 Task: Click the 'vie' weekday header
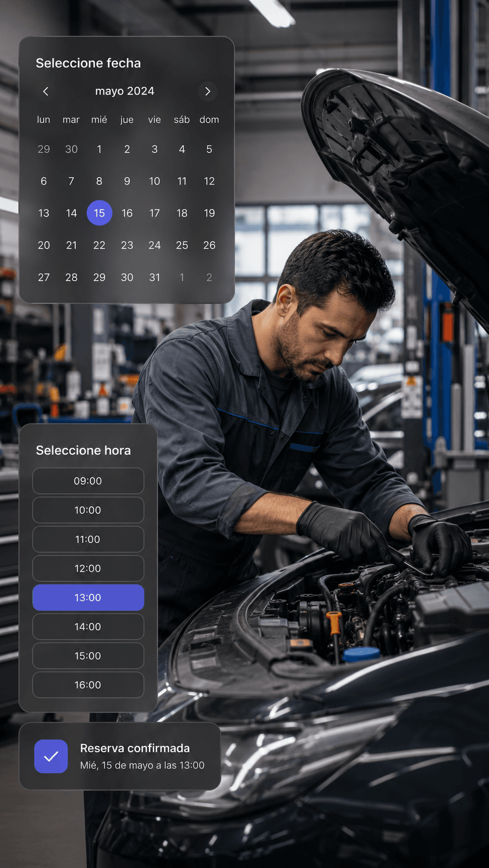(154, 119)
